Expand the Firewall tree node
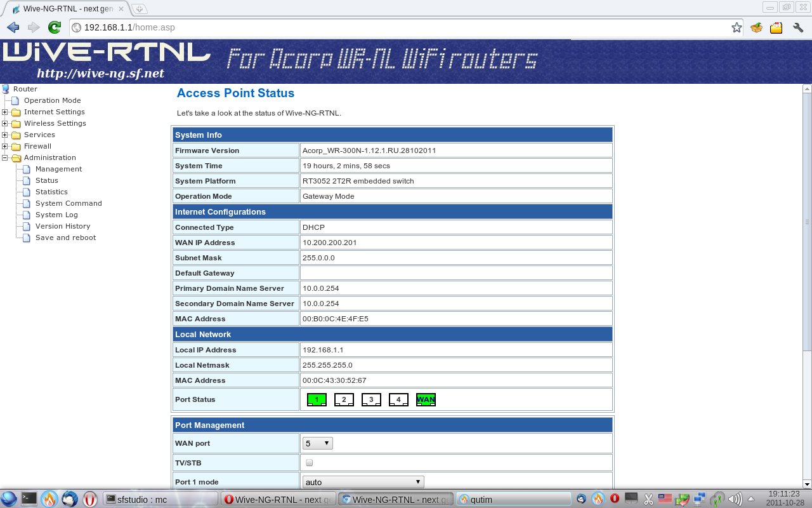This screenshot has height=508, width=812. tap(5, 147)
